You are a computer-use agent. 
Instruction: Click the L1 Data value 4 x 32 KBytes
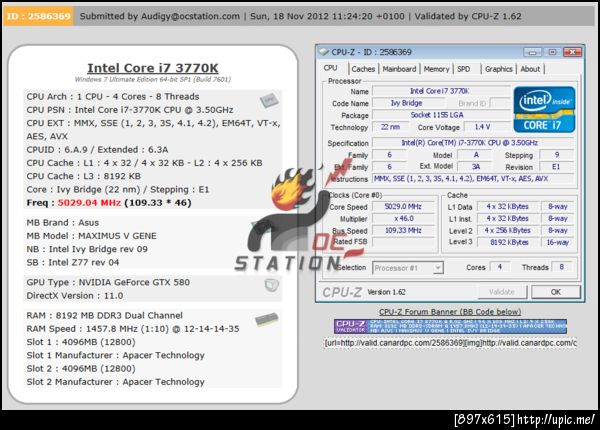(x=507, y=207)
